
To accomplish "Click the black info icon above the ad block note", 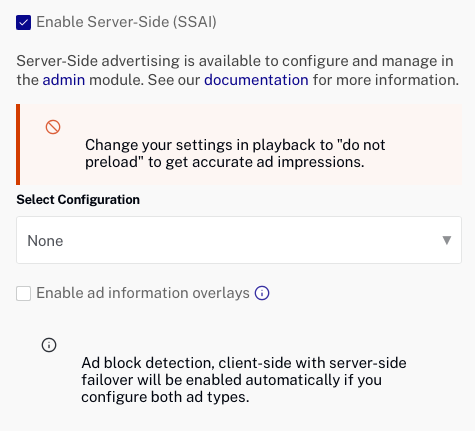I will (49, 345).
